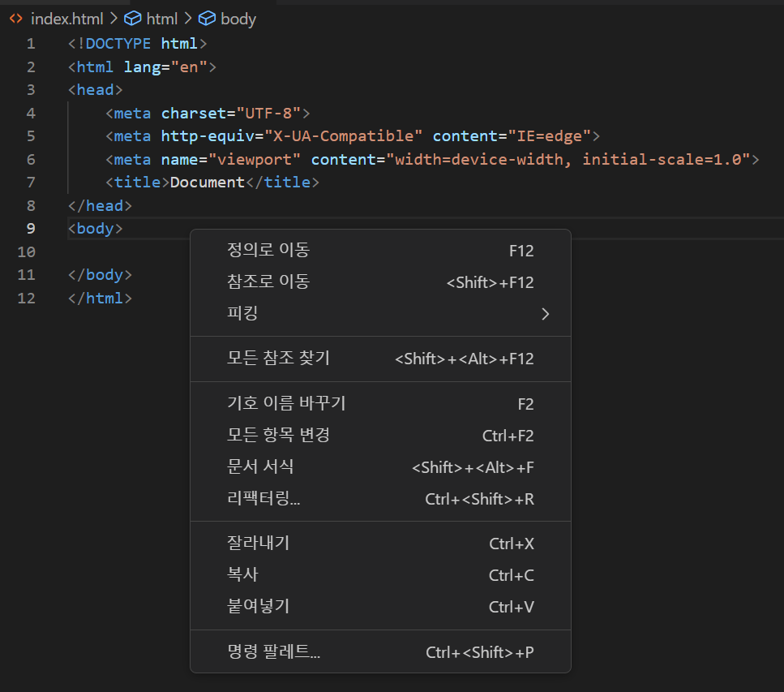Open the html breadcrumb segment

point(162,19)
